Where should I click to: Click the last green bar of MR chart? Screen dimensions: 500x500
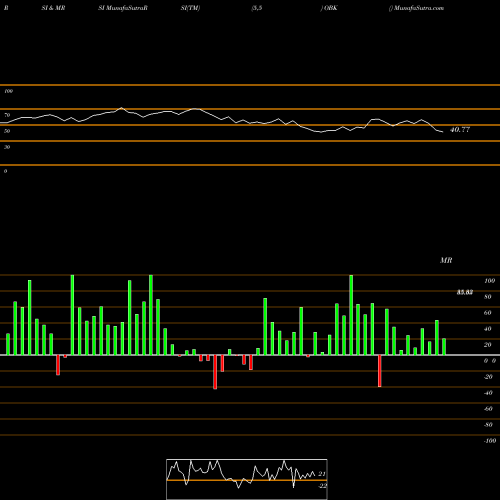[x=444, y=347]
